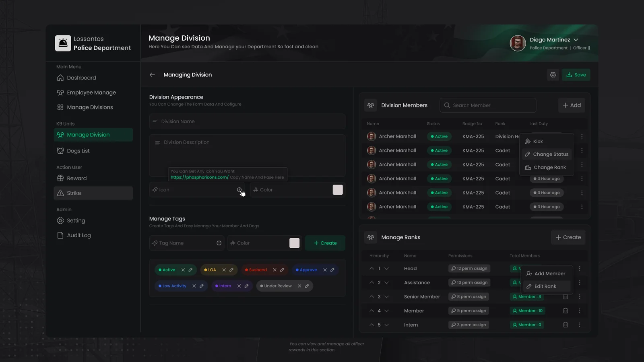Click the Save button
644x362 pixels.
(x=576, y=75)
